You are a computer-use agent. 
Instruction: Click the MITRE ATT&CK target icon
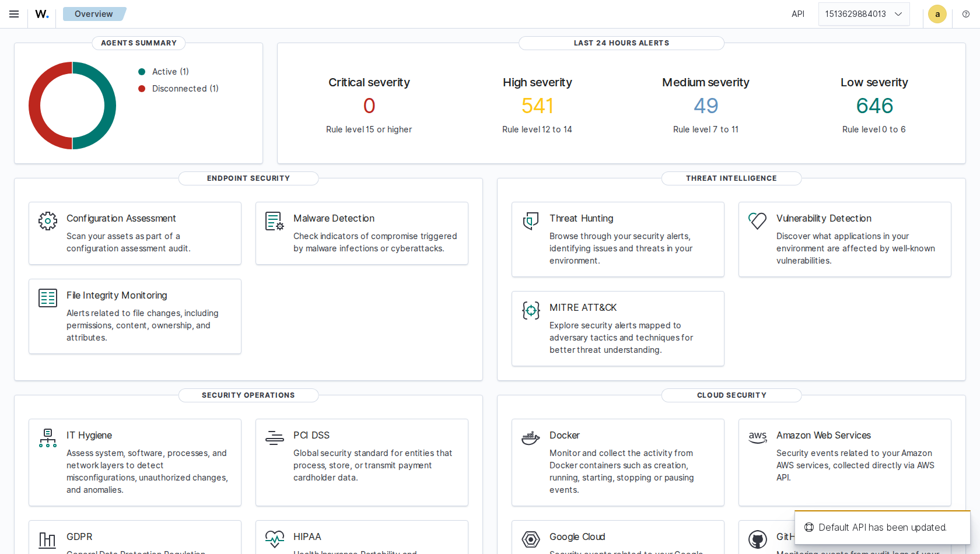pos(531,311)
